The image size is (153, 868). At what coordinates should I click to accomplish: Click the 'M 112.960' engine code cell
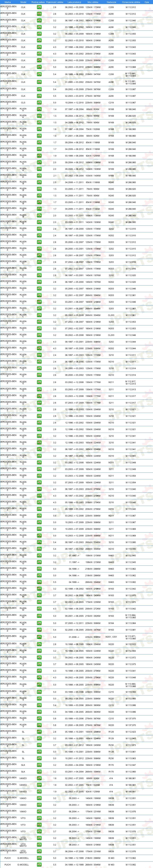[x=131, y=772]
